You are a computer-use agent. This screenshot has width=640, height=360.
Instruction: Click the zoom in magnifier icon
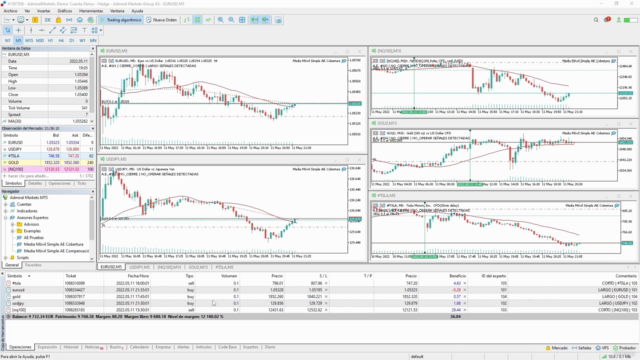(x=220, y=20)
